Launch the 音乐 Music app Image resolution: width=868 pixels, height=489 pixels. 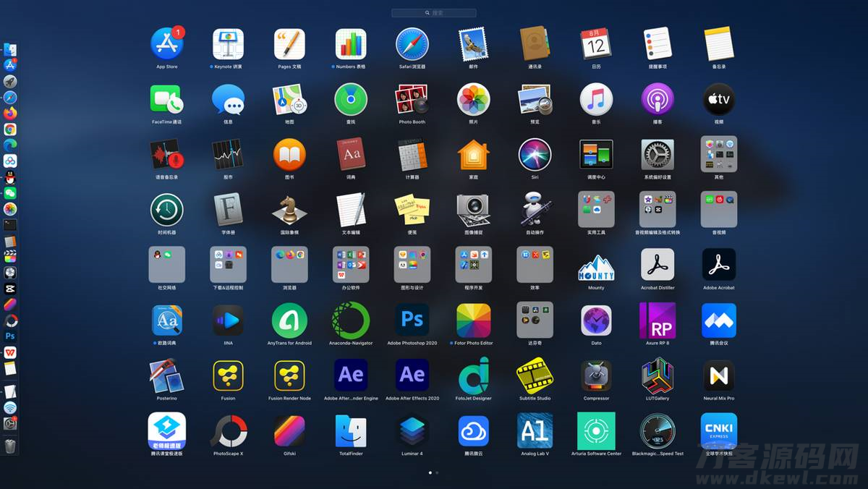click(x=596, y=100)
